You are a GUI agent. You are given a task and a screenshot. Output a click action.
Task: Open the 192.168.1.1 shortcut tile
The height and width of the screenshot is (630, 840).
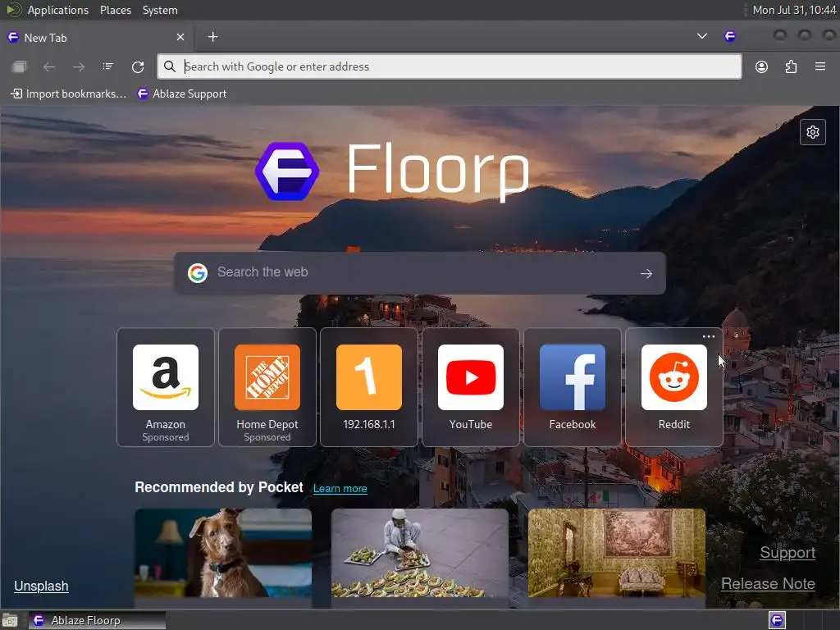point(369,387)
